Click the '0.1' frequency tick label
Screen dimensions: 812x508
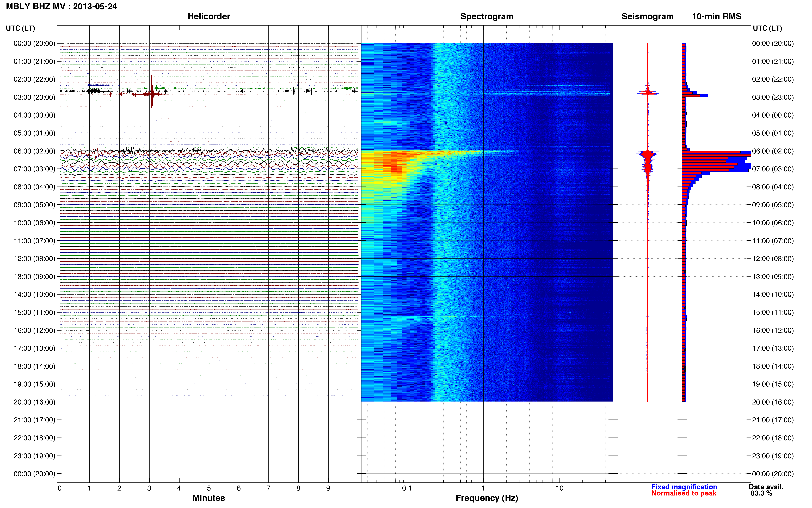[407, 488]
